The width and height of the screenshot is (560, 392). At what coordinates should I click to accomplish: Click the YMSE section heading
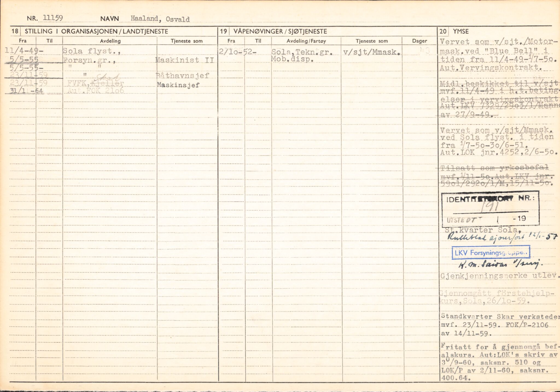(461, 31)
